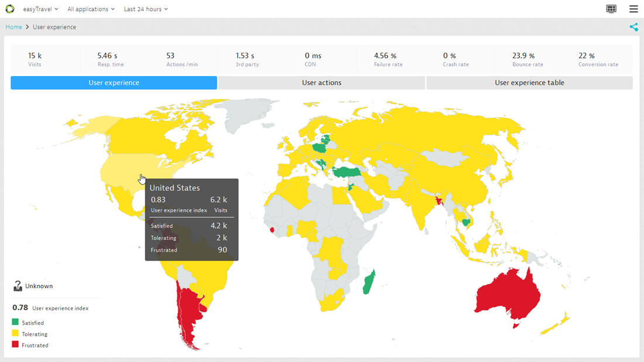Image resolution: width=644 pixels, height=362 pixels.
Task: Open the All applications dropdown
Action: 91,9
